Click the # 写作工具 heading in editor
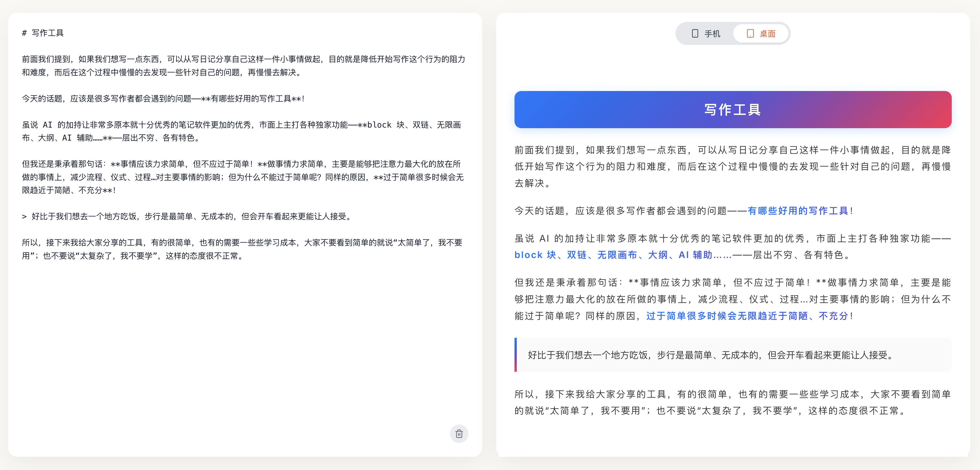The image size is (980, 470). pyautogui.click(x=43, y=33)
